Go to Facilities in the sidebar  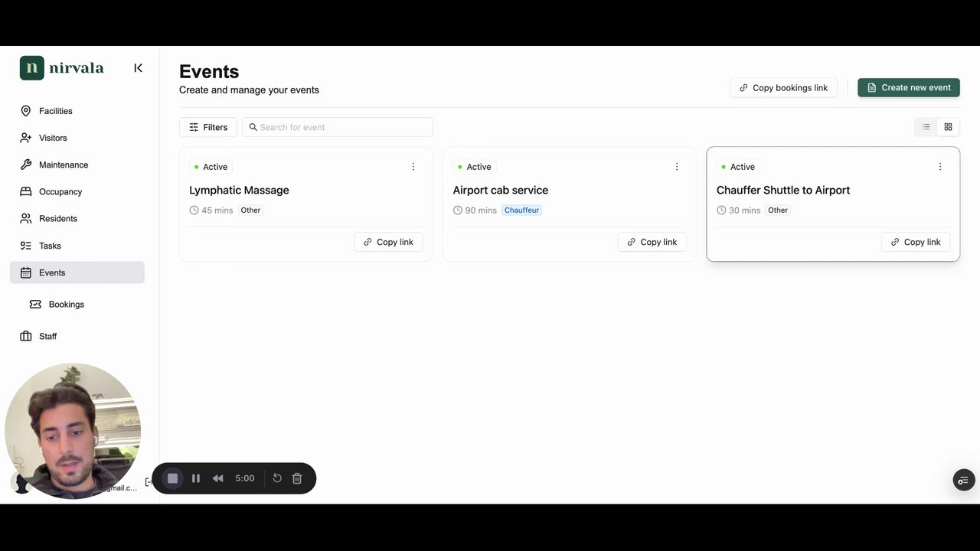pyautogui.click(x=55, y=111)
